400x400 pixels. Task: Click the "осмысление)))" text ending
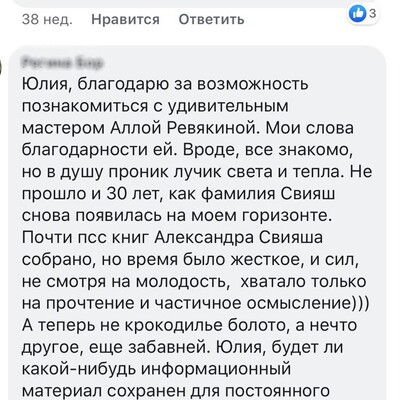(308, 303)
